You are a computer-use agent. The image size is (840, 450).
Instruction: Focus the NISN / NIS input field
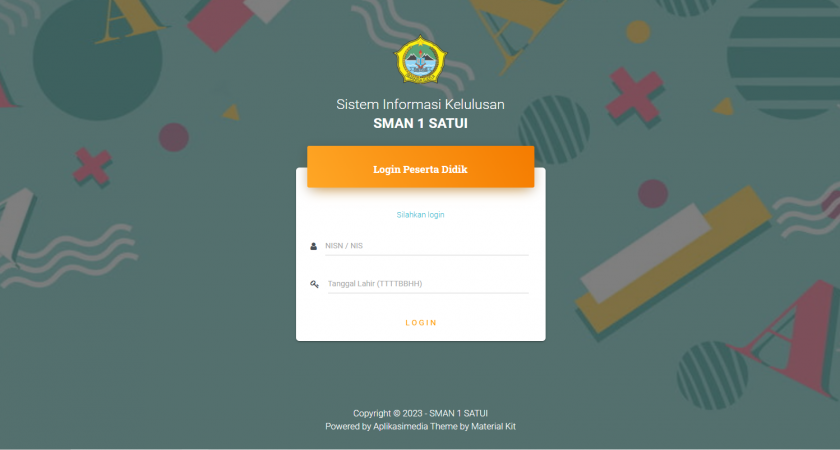coord(426,246)
